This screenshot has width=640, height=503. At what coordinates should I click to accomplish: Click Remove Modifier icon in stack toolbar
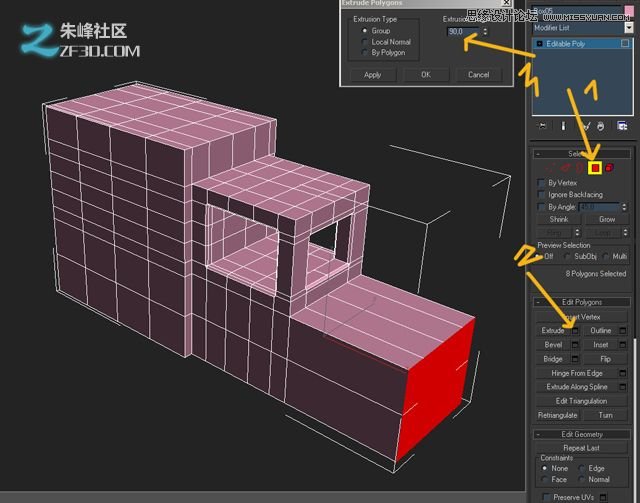click(601, 126)
